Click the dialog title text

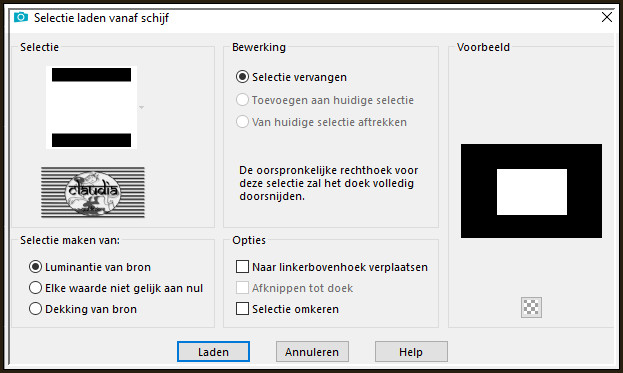tap(101, 18)
